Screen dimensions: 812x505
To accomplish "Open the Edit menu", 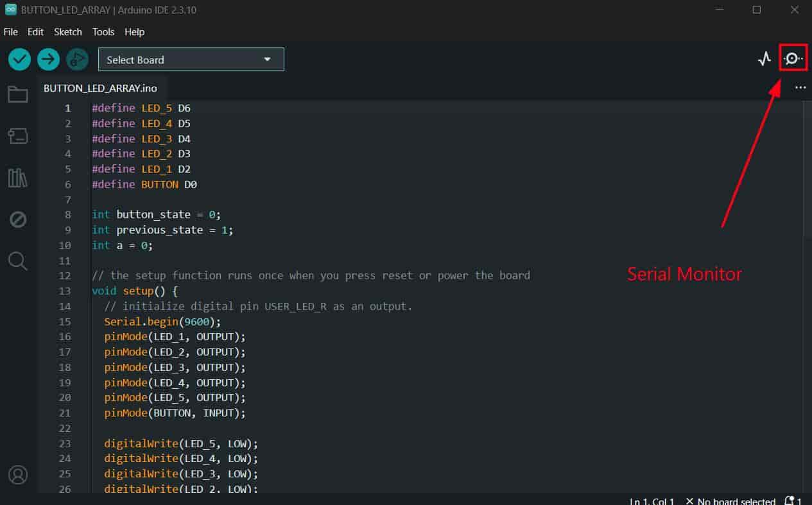I will point(35,31).
